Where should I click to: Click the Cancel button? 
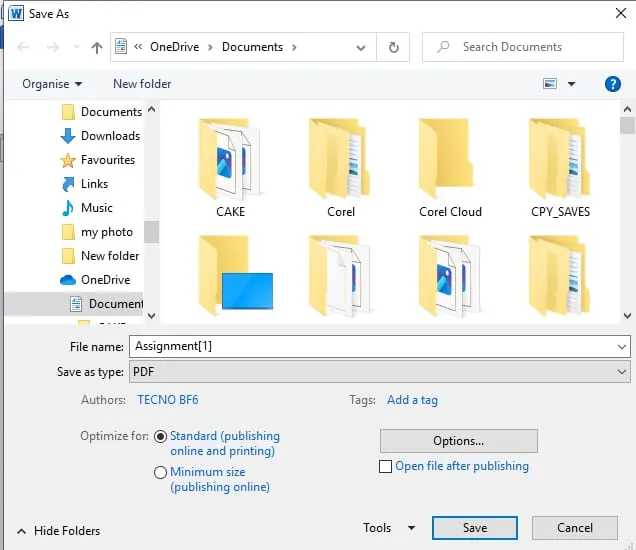[575, 528]
